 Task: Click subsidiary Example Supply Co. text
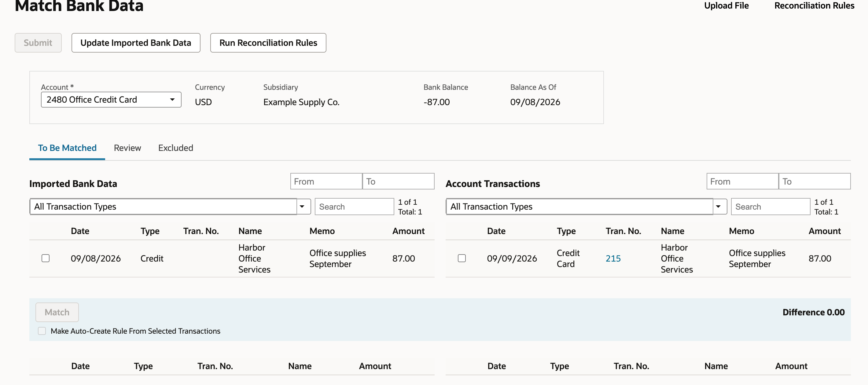click(x=301, y=102)
